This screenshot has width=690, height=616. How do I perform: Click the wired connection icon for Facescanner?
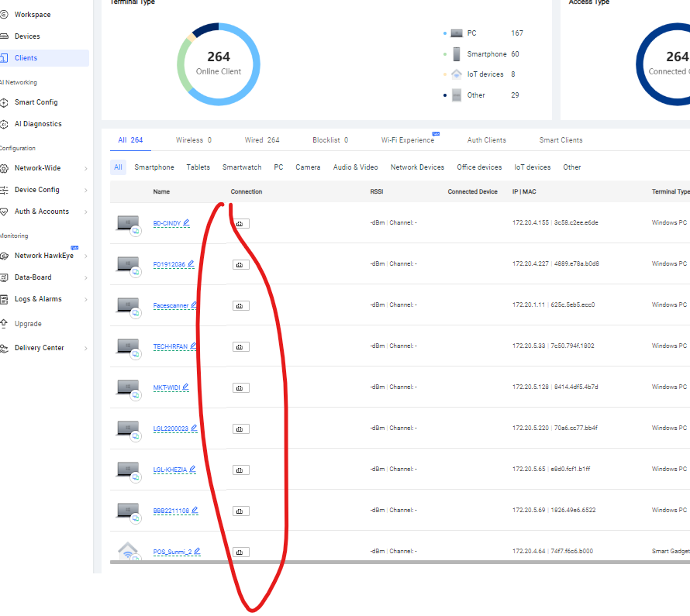(240, 305)
